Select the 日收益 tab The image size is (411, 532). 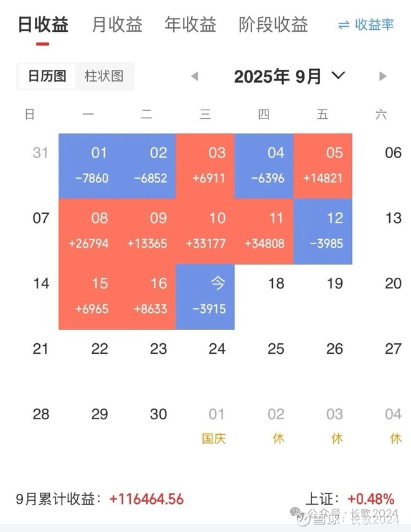click(42, 25)
